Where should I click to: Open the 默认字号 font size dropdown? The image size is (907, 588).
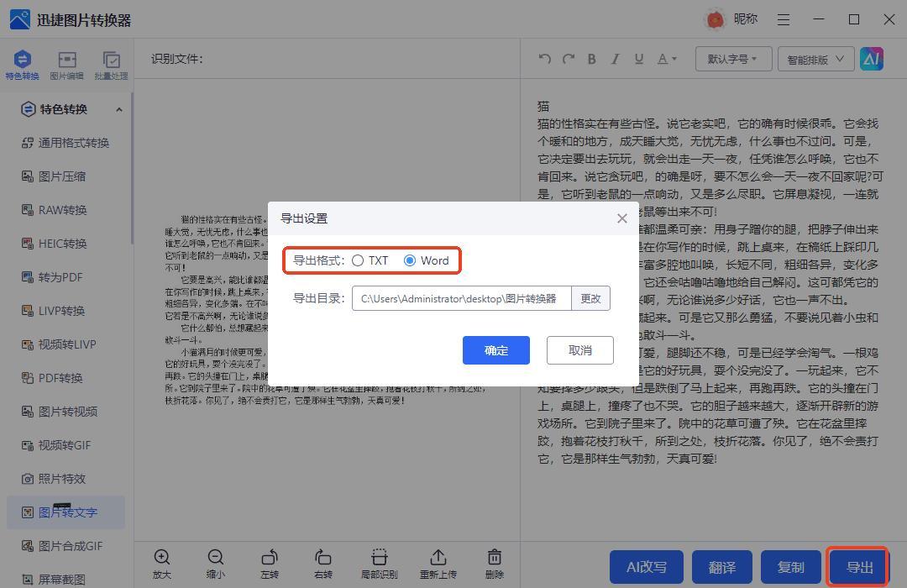pos(732,59)
